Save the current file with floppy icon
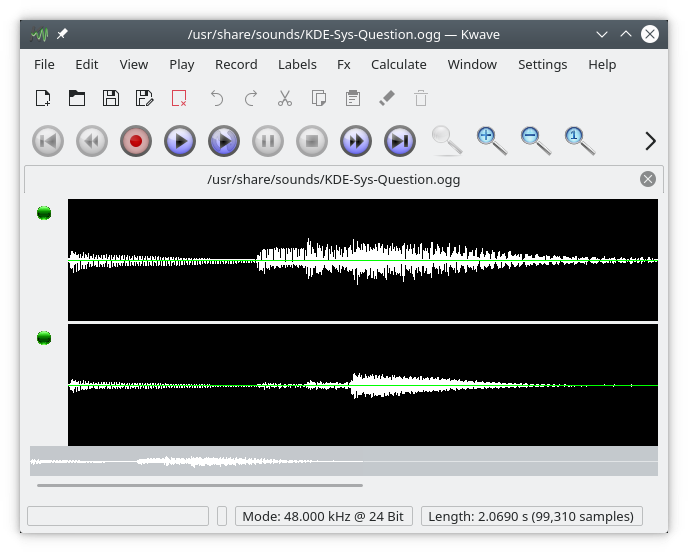 point(111,98)
